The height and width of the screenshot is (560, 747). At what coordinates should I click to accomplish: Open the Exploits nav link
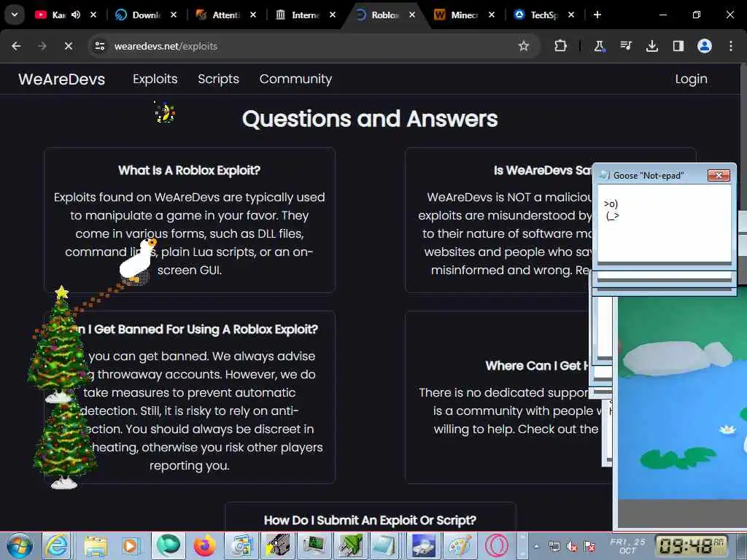(x=155, y=79)
